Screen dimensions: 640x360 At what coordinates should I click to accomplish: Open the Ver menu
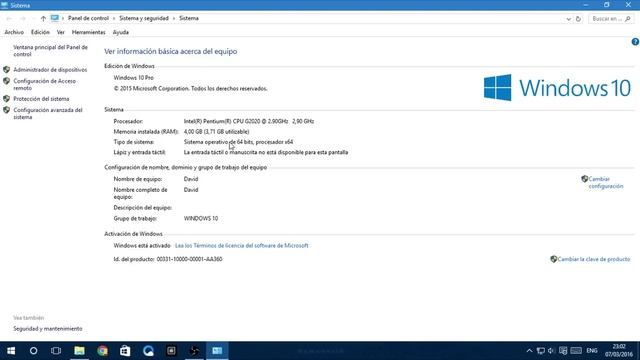tap(60, 32)
